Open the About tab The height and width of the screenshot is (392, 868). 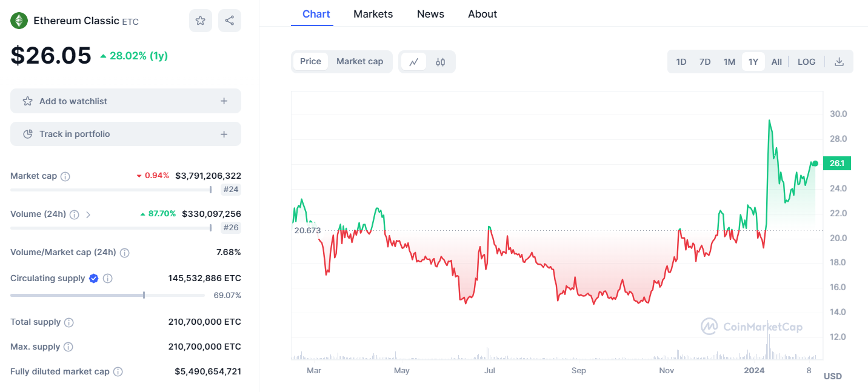[482, 14]
